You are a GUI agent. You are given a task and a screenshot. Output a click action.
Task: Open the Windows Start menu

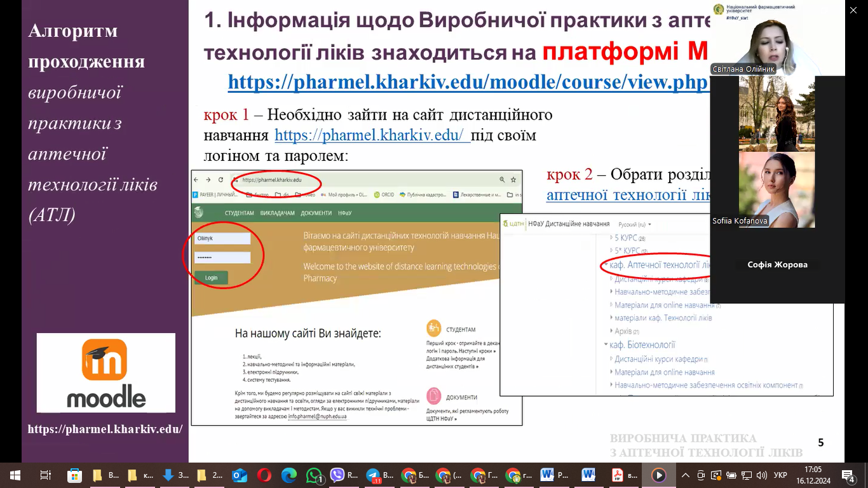[x=14, y=475]
